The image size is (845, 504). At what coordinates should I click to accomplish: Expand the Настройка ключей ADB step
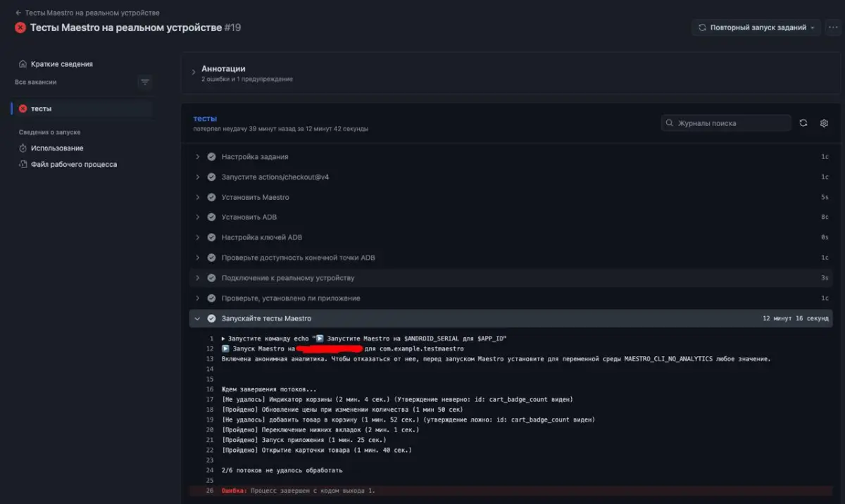click(198, 238)
